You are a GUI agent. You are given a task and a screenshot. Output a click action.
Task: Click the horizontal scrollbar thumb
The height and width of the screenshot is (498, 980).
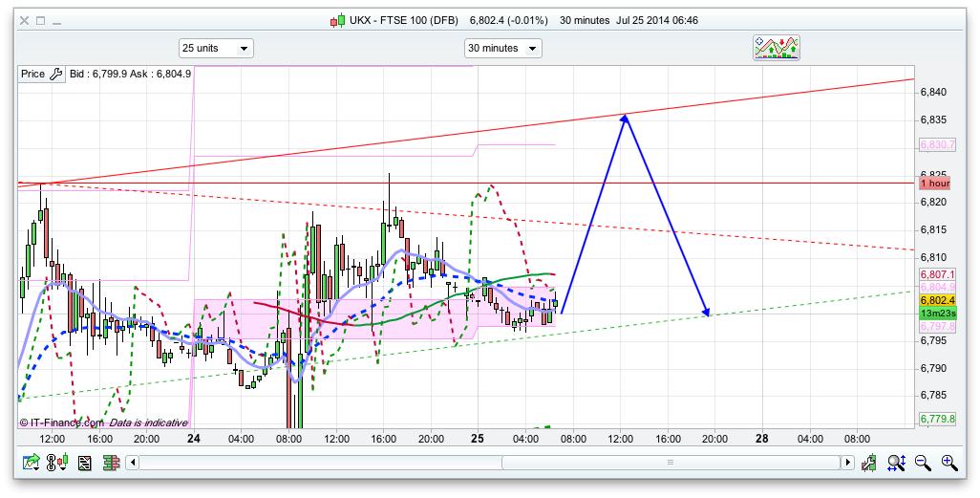671,463
